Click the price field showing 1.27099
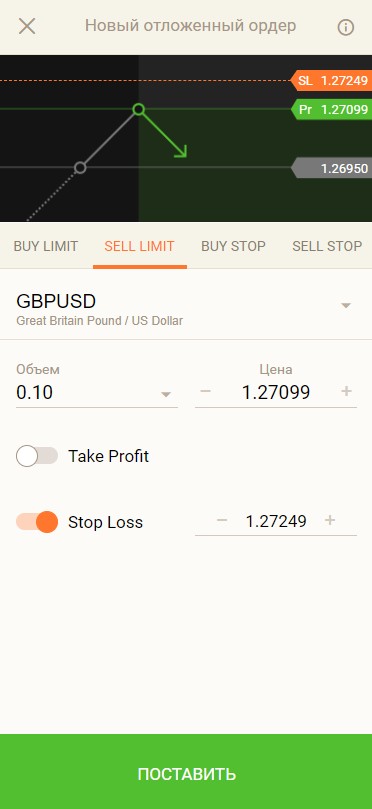372x809 pixels. click(x=276, y=393)
